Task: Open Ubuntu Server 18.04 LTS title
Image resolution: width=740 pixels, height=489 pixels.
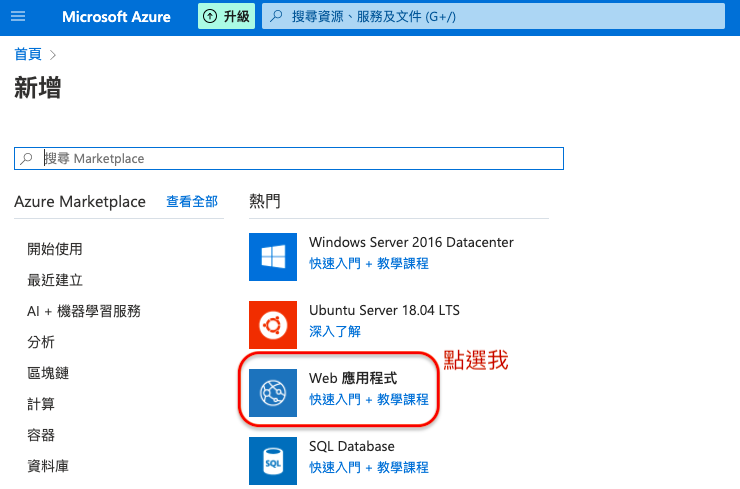Action: click(x=384, y=310)
